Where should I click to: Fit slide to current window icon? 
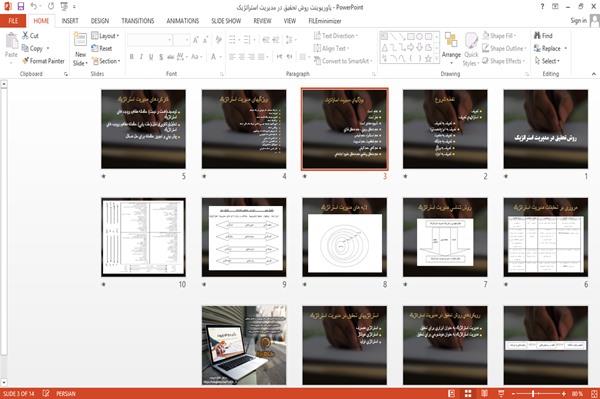coord(594,393)
